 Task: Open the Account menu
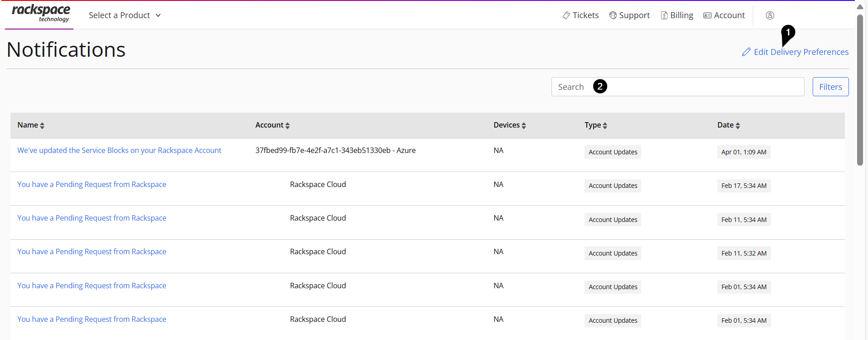click(x=724, y=15)
